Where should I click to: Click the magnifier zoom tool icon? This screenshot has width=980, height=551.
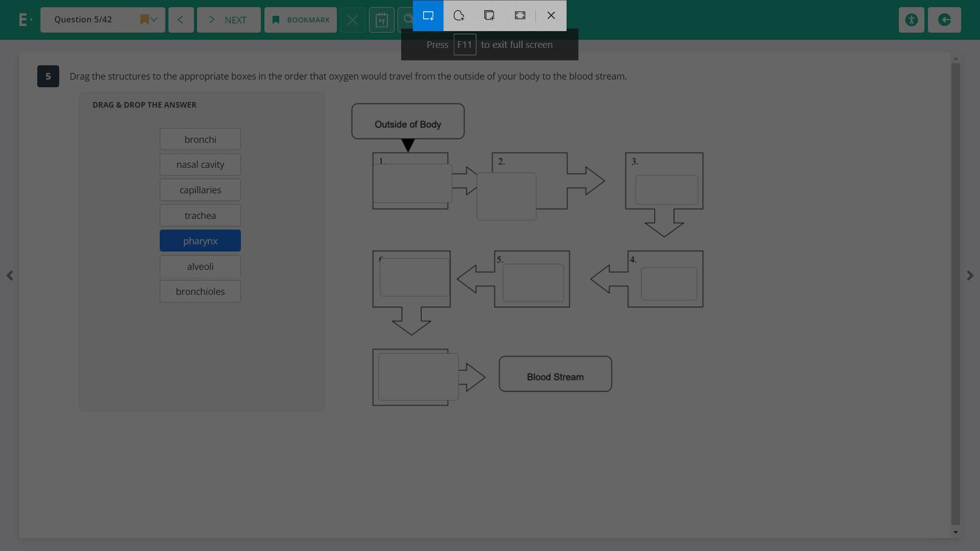coord(406,20)
